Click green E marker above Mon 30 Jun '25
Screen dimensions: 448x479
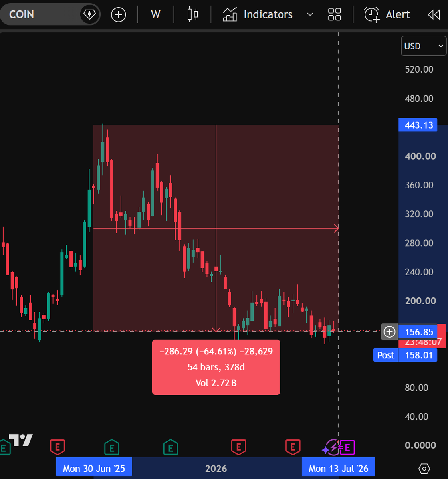[112, 447]
